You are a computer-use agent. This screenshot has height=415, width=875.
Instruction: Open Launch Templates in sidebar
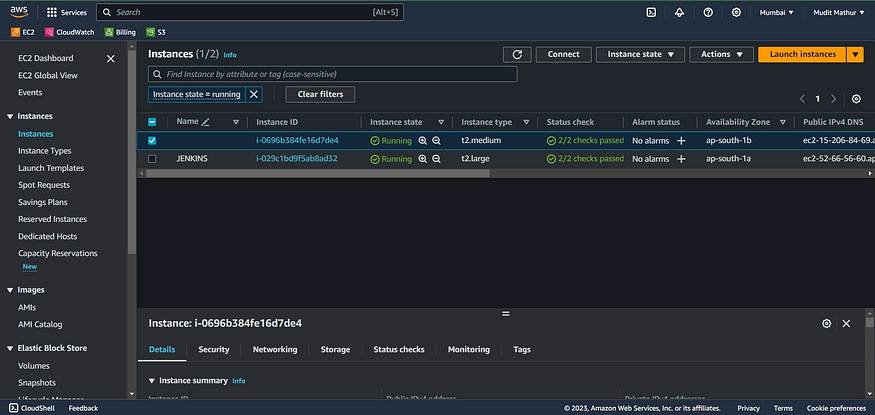click(51, 168)
